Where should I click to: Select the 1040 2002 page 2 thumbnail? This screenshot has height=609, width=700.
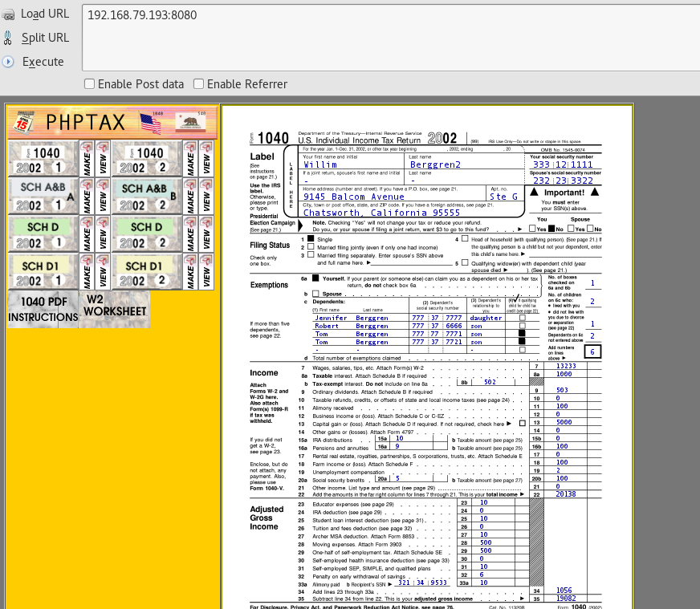[147, 158]
